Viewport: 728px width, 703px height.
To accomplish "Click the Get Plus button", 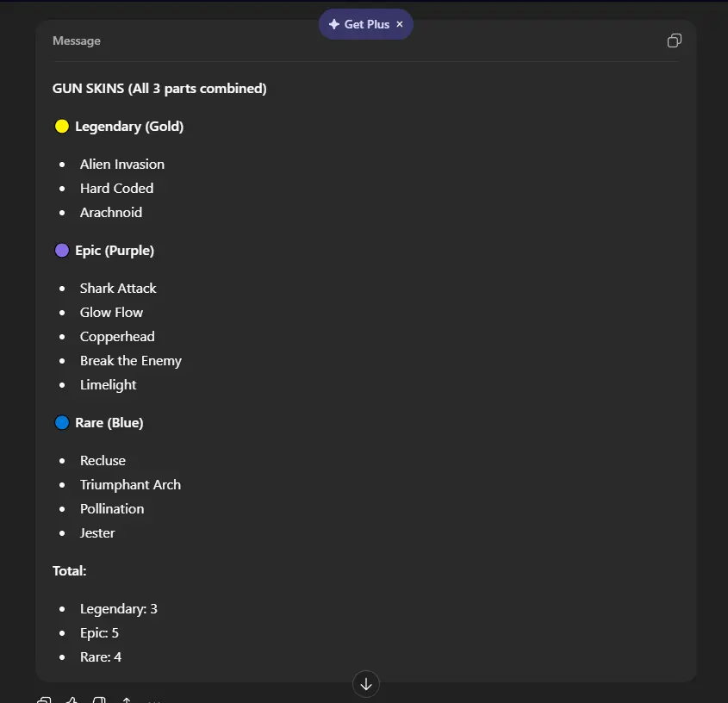I will coord(367,24).
